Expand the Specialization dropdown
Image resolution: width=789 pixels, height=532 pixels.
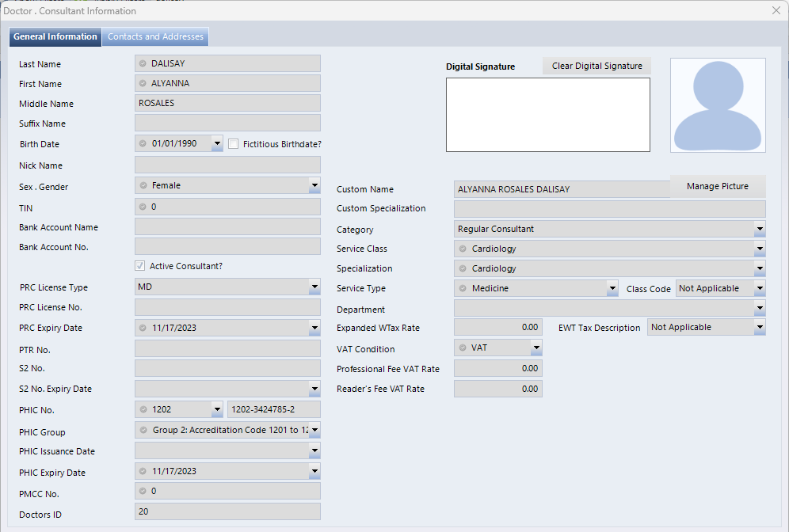pos(760,268)
